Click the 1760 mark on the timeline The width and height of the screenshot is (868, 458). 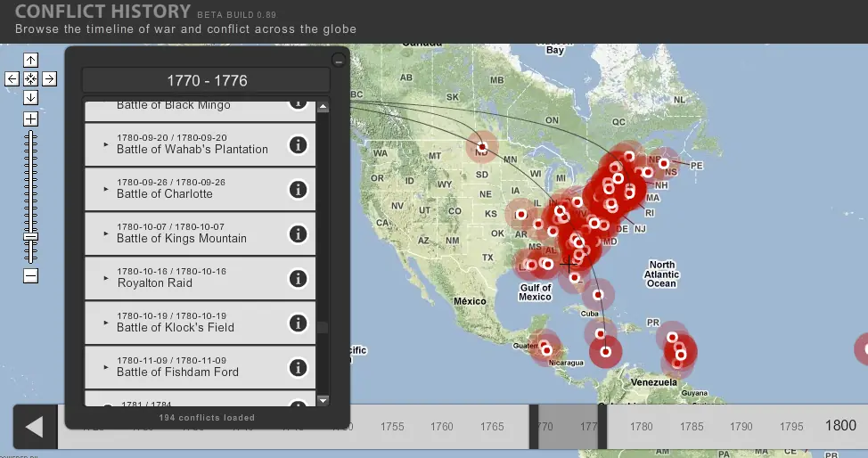point(441,427)
